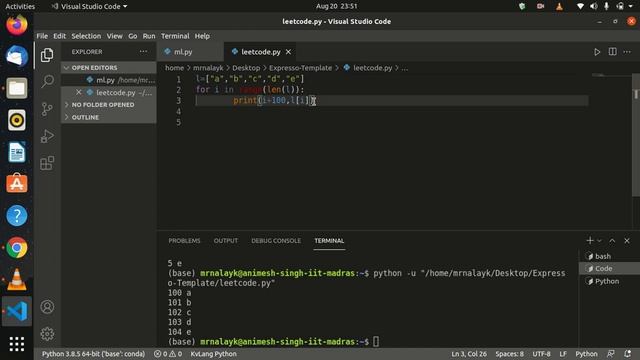Viewport: 640px width, 360px height.
Task: Open the Run and Debug view
Action: point(47,136)
